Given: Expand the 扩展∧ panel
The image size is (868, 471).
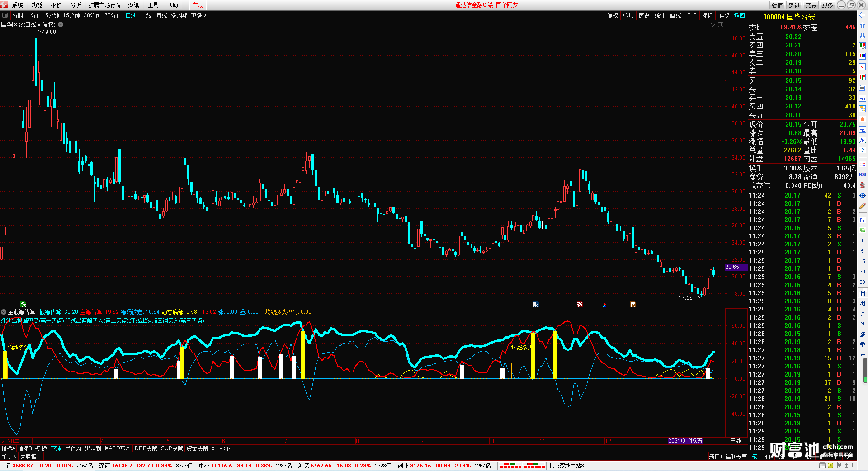Looking at the screenshot, I should click(x=9, y=457).
